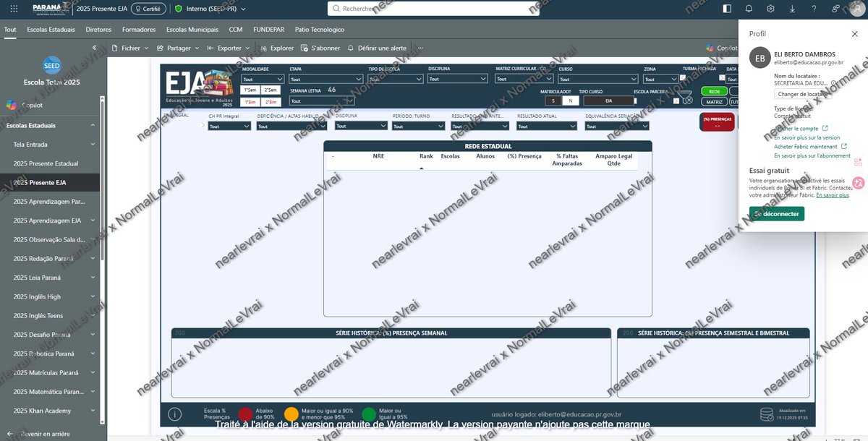Click Revenir en arrière at sidebar bottom
Image resolution: width=868 pixels, height=441 pixels.
[40, 434]
